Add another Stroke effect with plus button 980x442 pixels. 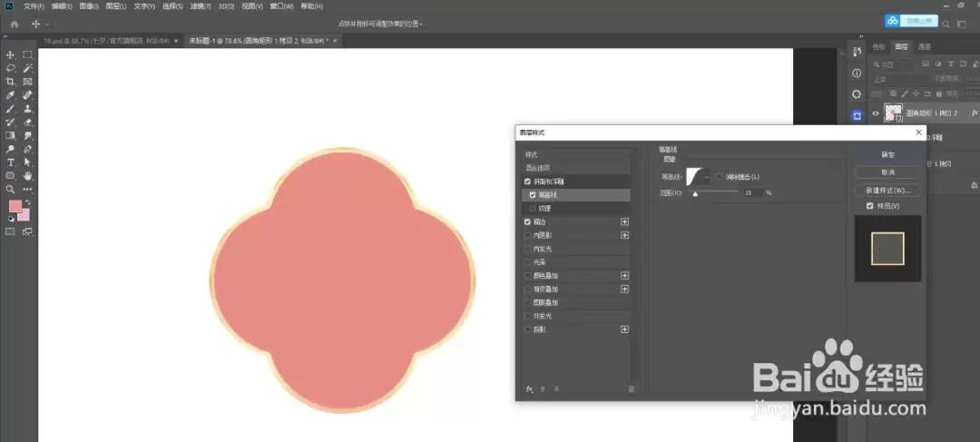tap(624, 222)
